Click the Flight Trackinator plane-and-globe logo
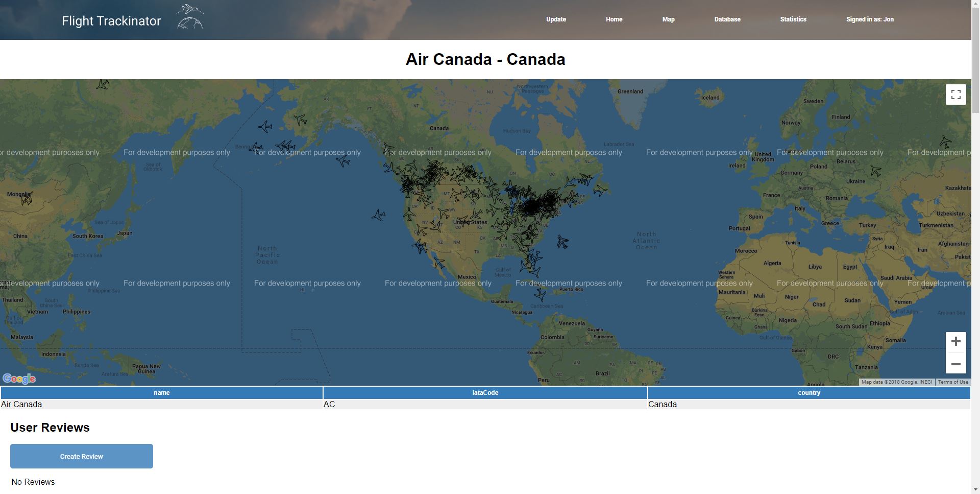 tap(190, 16)
